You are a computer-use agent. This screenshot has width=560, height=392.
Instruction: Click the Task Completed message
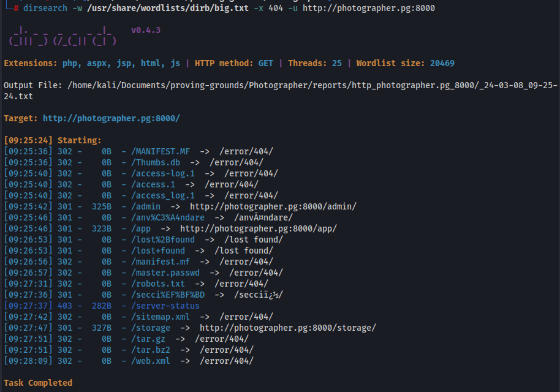tap(38, 383)
